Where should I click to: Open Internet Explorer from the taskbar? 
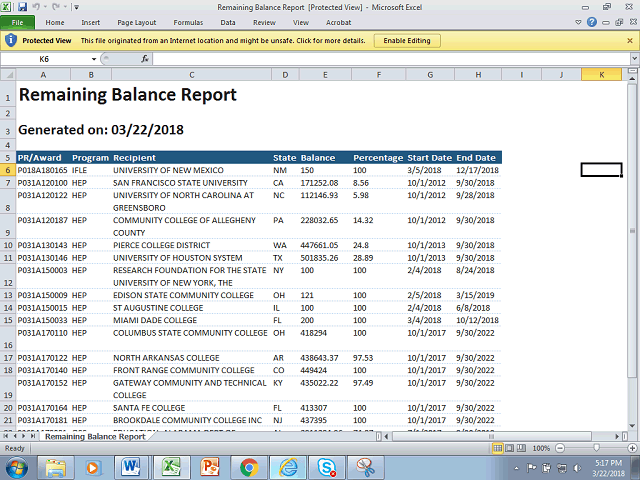pyautogui.click(x=288, y=466)
